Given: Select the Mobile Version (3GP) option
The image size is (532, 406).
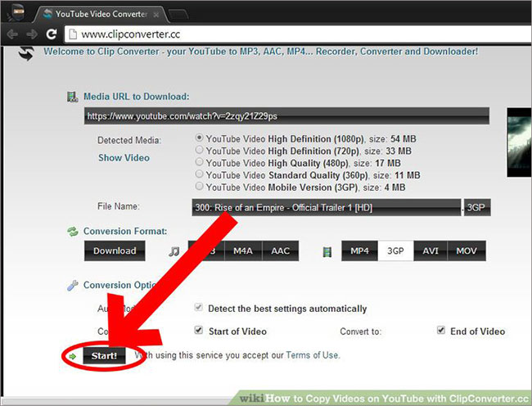Looking at the screenshot, I should [200, 186].
